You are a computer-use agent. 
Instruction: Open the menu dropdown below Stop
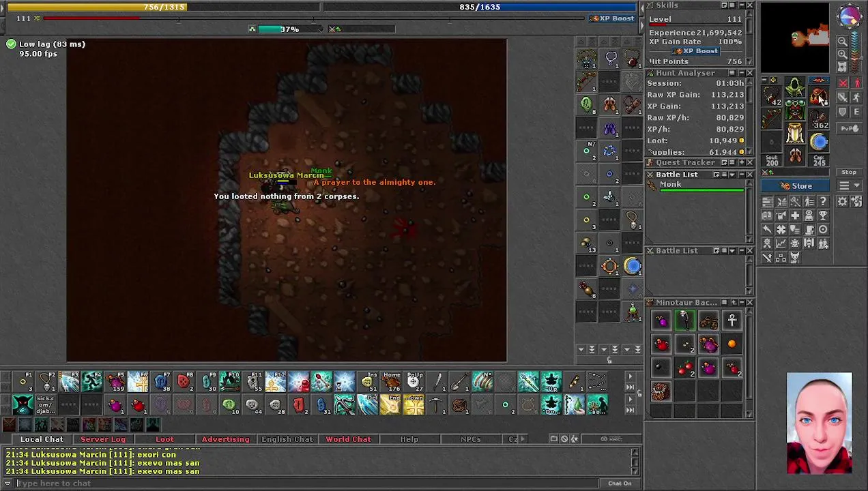[x=849, y=185]
